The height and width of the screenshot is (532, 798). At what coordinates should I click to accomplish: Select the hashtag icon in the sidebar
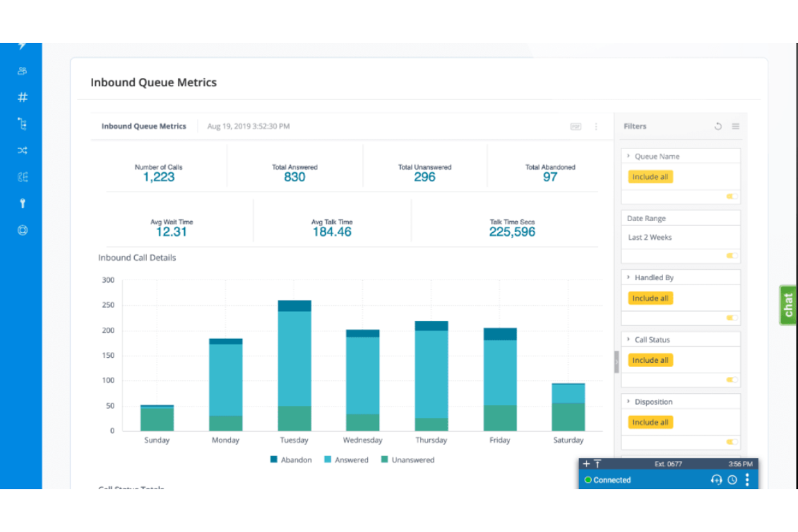coord(22,98)
